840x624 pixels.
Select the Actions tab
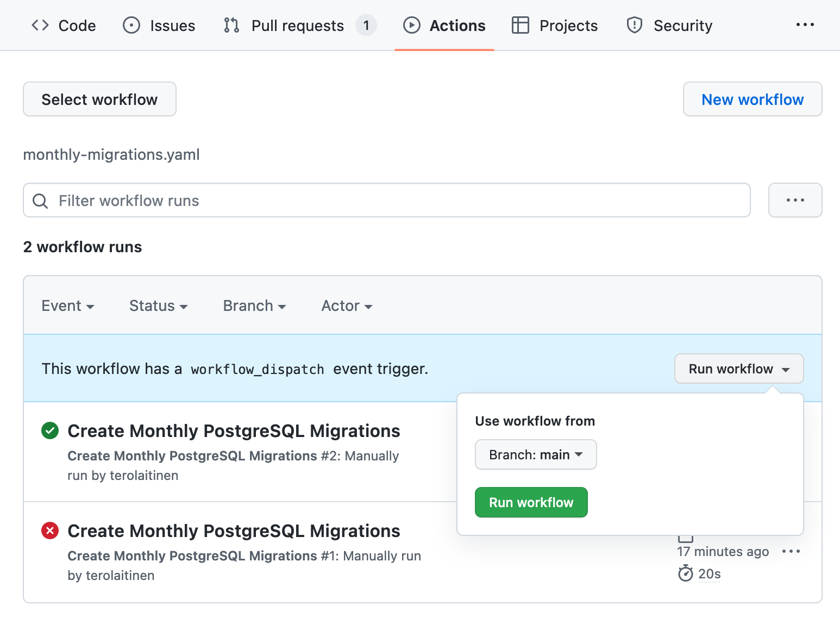[444, 26]
